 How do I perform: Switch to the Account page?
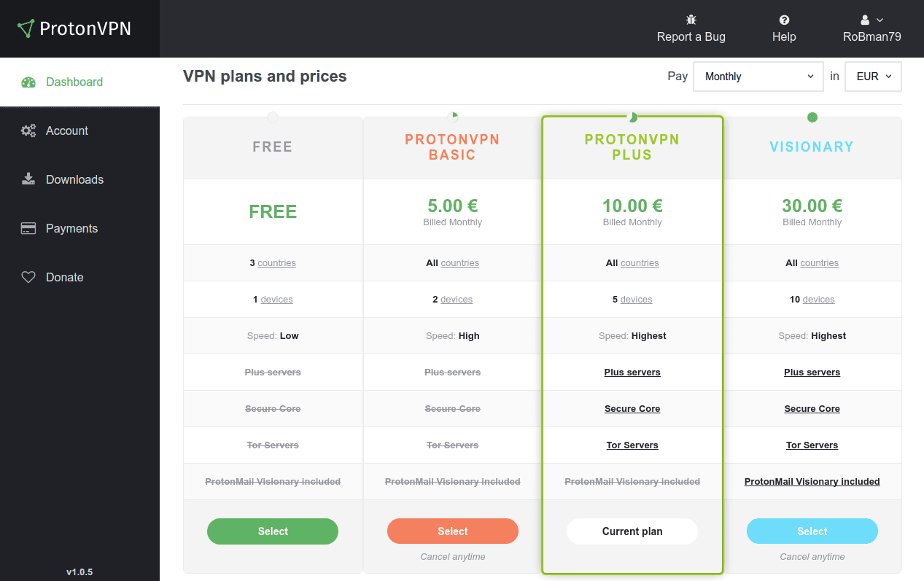(66, 130)
